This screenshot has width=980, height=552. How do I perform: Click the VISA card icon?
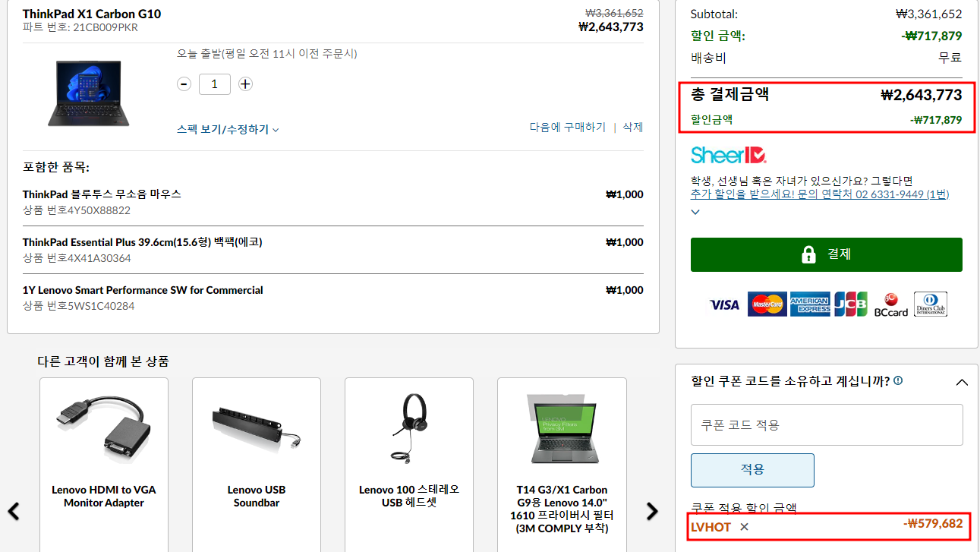click(724, 304)
